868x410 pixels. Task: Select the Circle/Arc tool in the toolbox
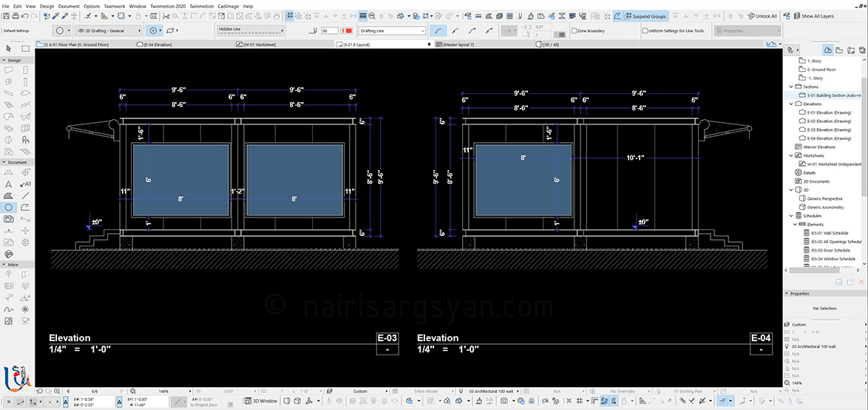tap(8, 207)
